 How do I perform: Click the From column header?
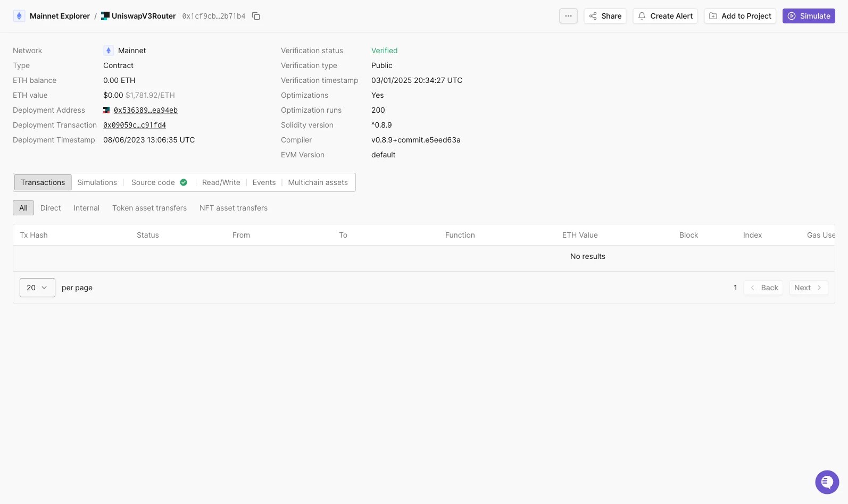(241, 235)
